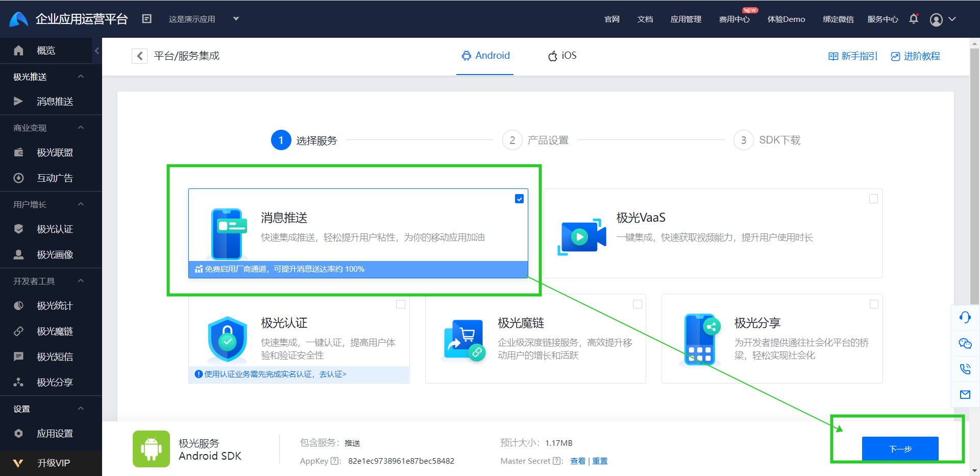
Task: Collapse the 开发者工具 section
Action: click(x=81, y=281)
